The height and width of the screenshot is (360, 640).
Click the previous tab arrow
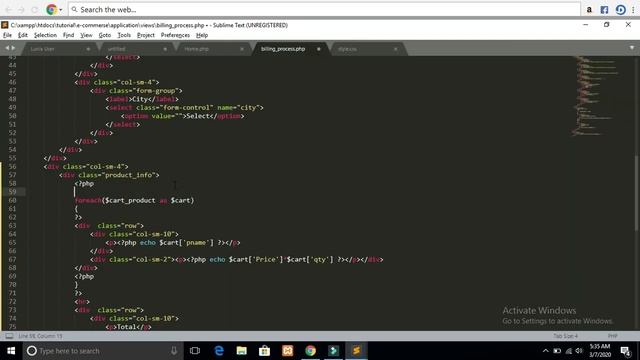pyautogui.click(x=7, y=48)
